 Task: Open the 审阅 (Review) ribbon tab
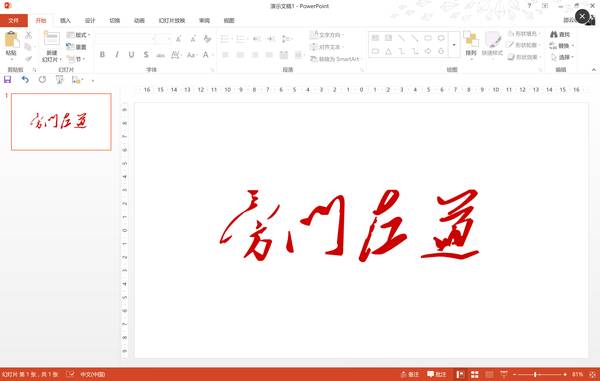coord(204,21)
